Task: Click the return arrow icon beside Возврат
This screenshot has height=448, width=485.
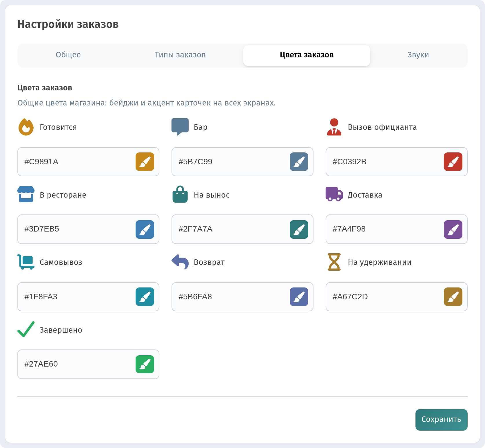Action: tap(180, 262)
